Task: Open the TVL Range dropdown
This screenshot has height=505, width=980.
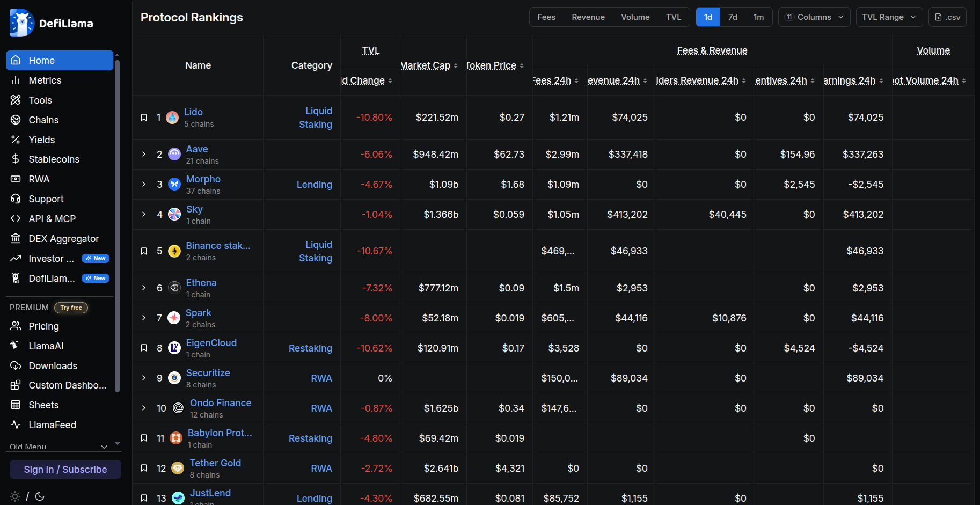Action: click(x=889, y=17)
